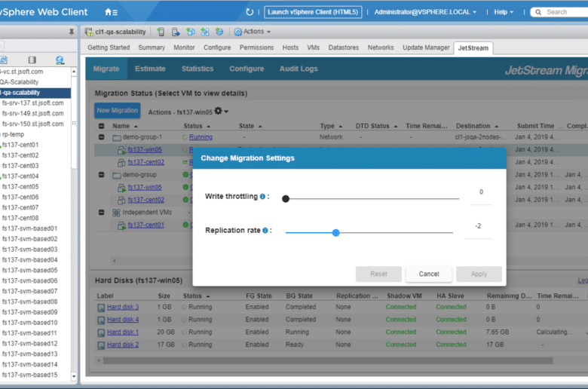This screenshot has width=588, height=389.
Task: Sort migration table by State column
Action: pos(250,126)
